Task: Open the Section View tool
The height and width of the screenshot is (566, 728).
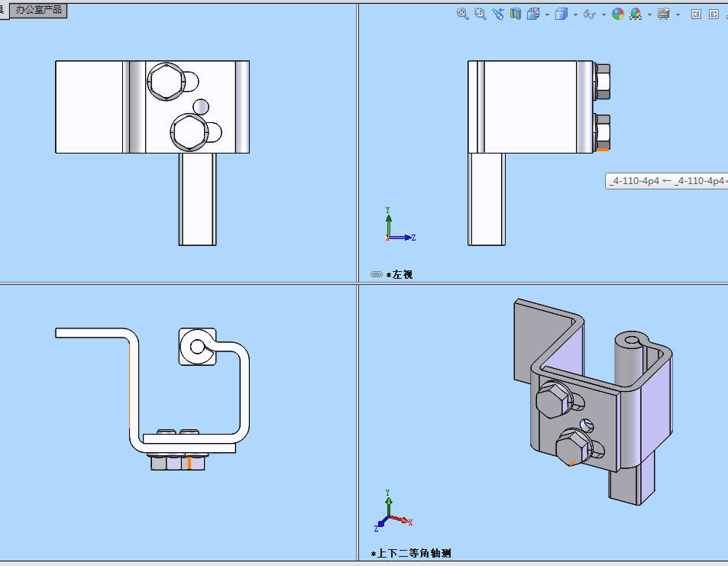Action: coord(516,14)
